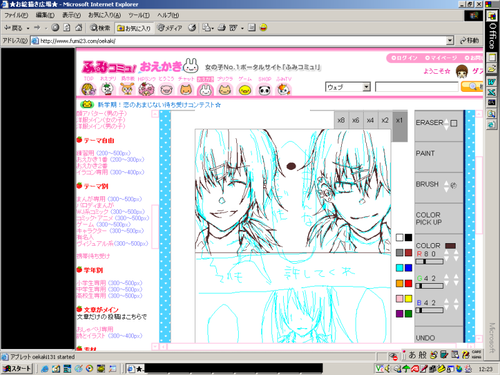Select the PAINT tool
500x375 pixels.
click(438, 157)
